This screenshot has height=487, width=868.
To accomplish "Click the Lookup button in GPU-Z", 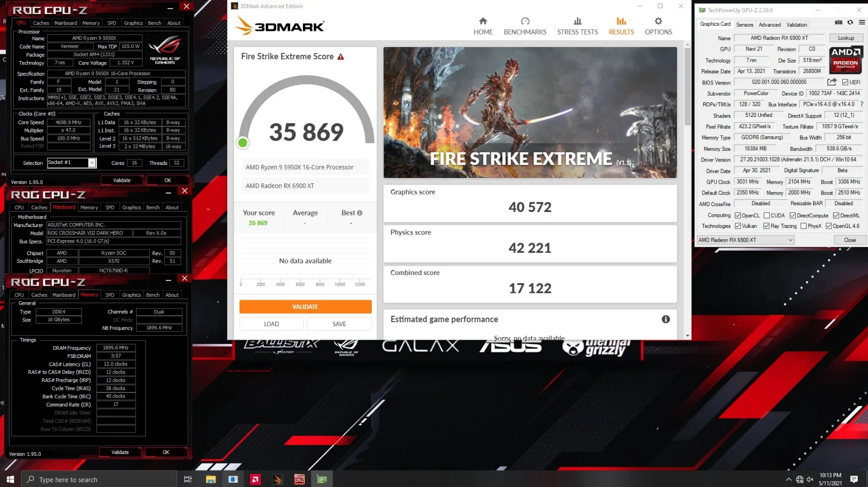I will click(846, 38).
